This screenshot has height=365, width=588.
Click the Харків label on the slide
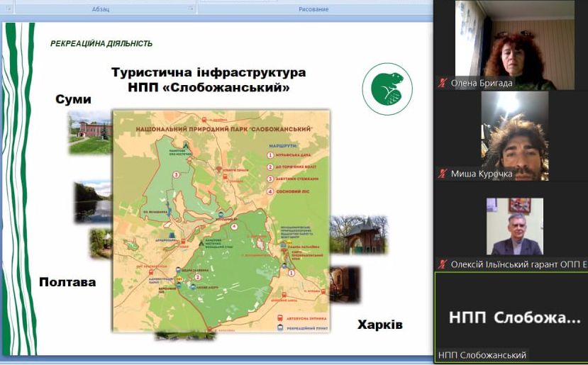[379, 325]
